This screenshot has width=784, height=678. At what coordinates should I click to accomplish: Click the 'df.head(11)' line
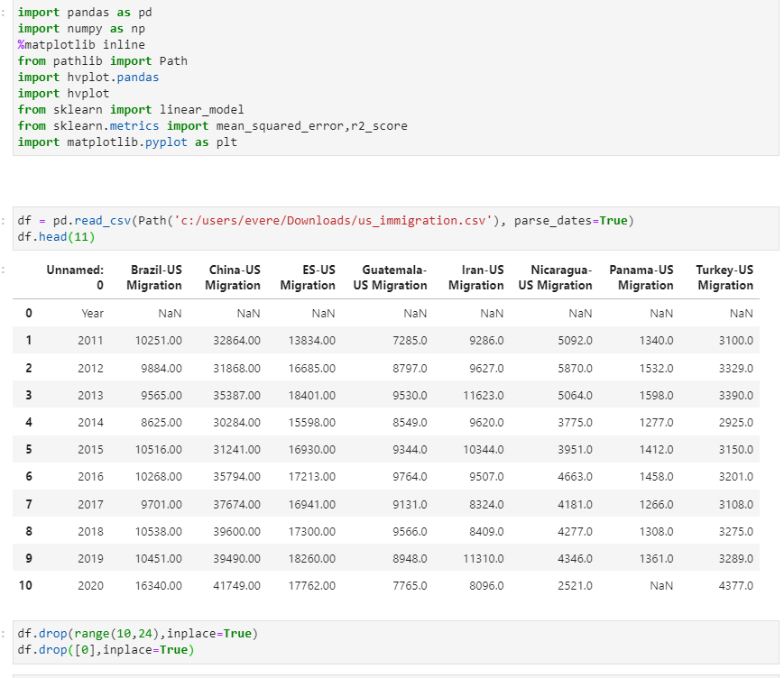[56, 236]
